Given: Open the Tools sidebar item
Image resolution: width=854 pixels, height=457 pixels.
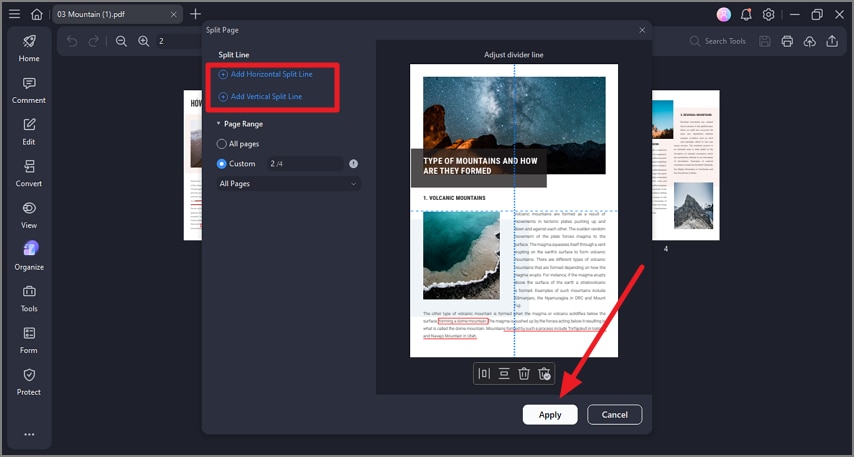Looking at the screenshot, I should click(29, 298).
